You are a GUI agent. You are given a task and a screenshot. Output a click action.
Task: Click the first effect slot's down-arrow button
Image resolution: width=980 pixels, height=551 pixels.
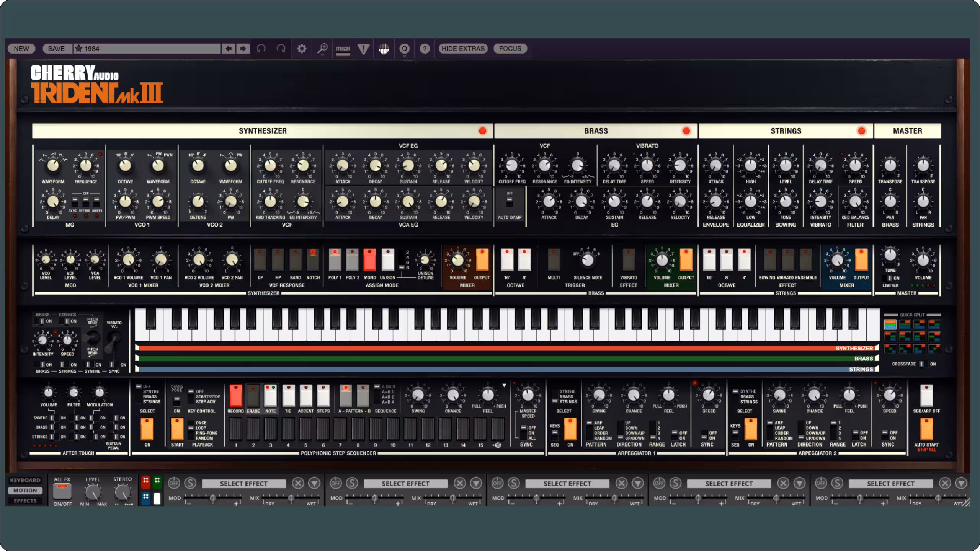click(x=314, y=483)
